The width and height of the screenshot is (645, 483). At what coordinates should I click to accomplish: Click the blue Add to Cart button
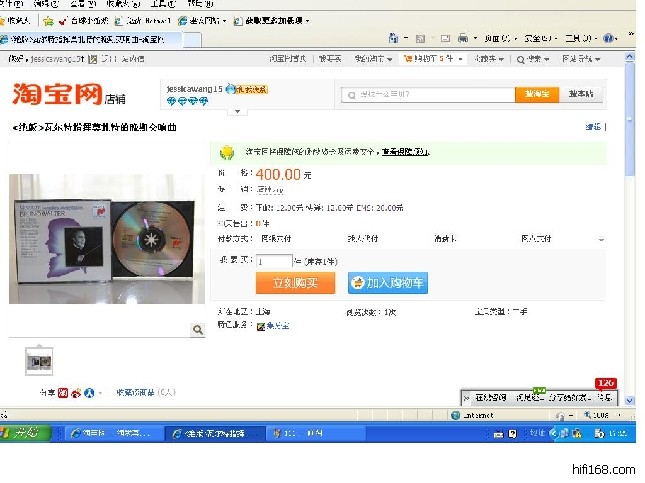pos(388,283)
